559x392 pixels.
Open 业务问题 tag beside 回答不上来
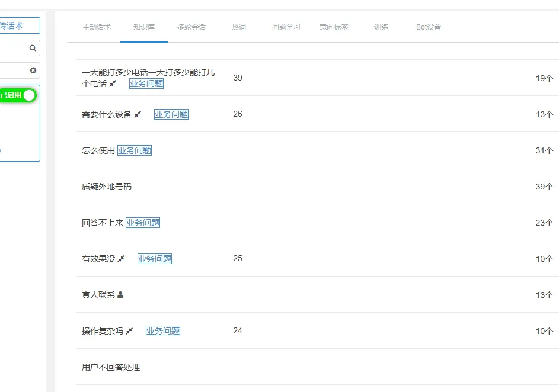point(143,223)
